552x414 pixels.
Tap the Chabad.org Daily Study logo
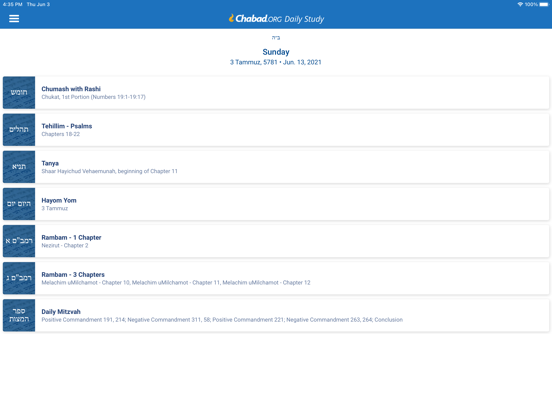tap(276, 19)
